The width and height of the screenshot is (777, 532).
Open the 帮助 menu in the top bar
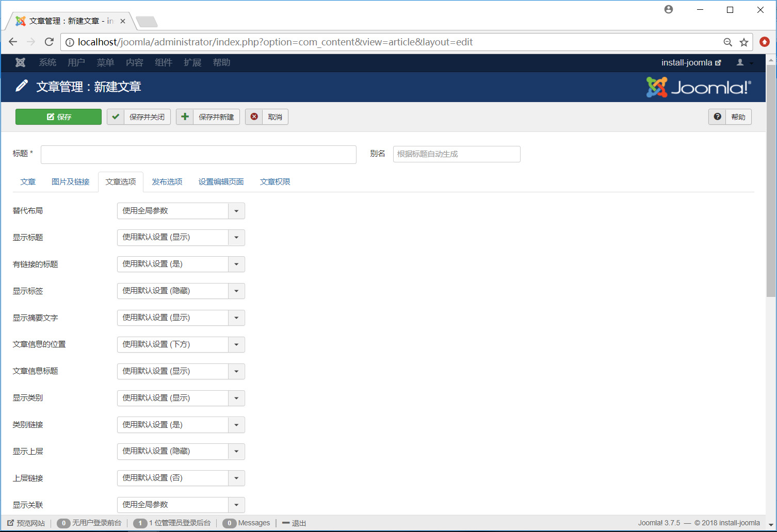222,62
